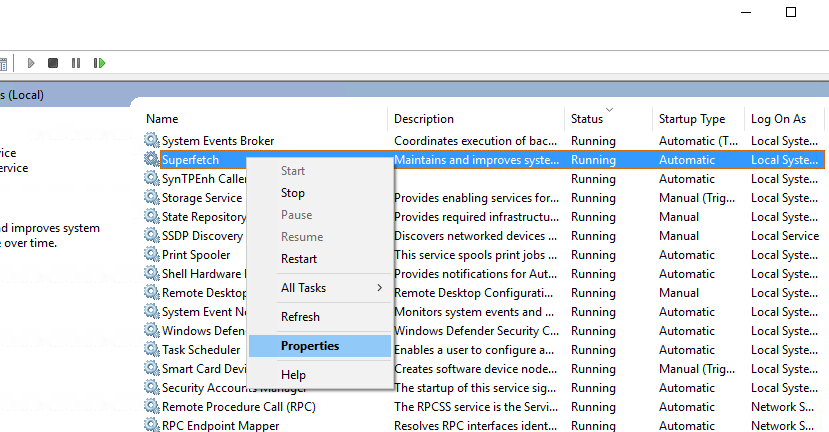Click gear icon beside System Event N
Viewport: 829px width, 432px height.
152,311
